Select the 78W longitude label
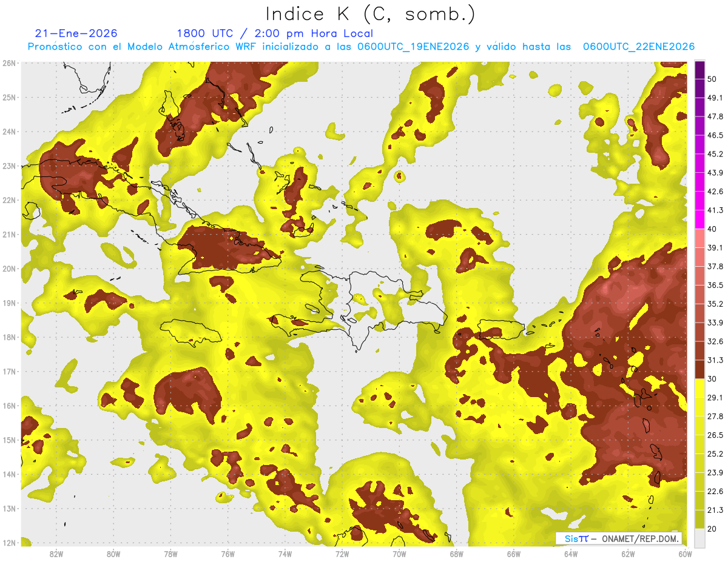 (170, 554)
